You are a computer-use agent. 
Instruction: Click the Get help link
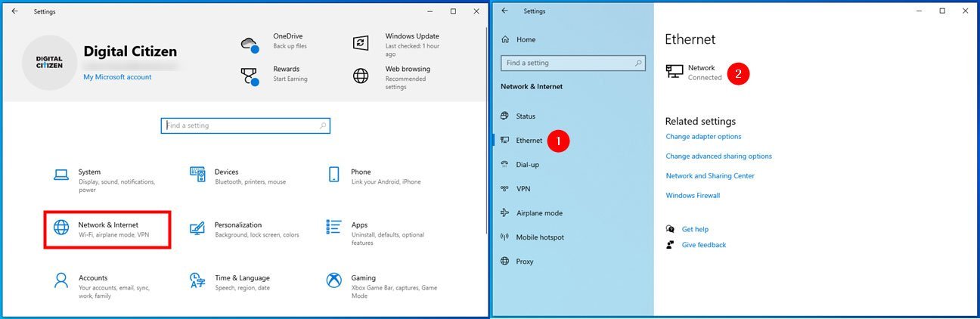[695, 229]
